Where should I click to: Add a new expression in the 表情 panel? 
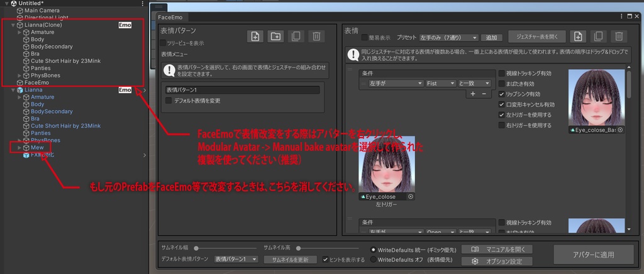578,36
